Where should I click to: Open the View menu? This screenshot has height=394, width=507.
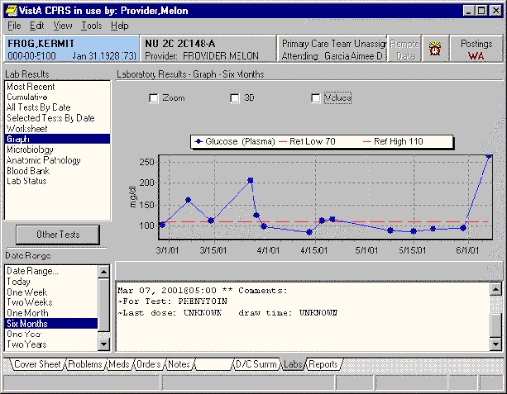coord(63,26)
